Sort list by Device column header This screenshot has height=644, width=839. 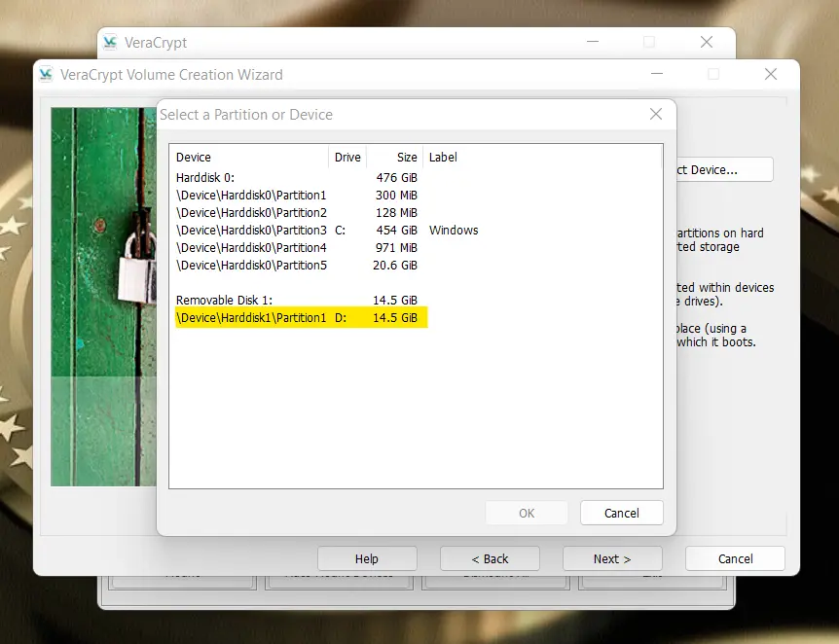(249, 158)
